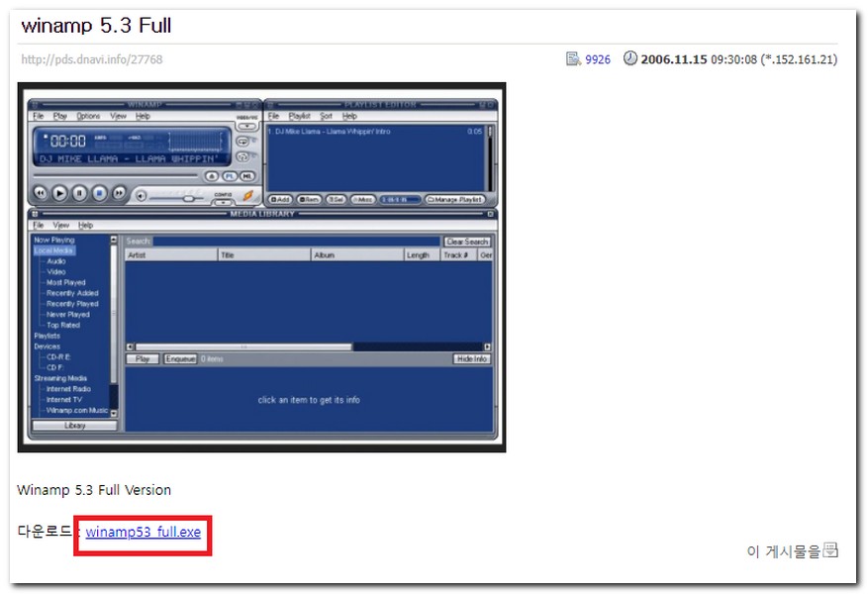868x594 pixels.
Task: Open the Manage Playlist dropdown button
Action: click(x=454, y=199)
